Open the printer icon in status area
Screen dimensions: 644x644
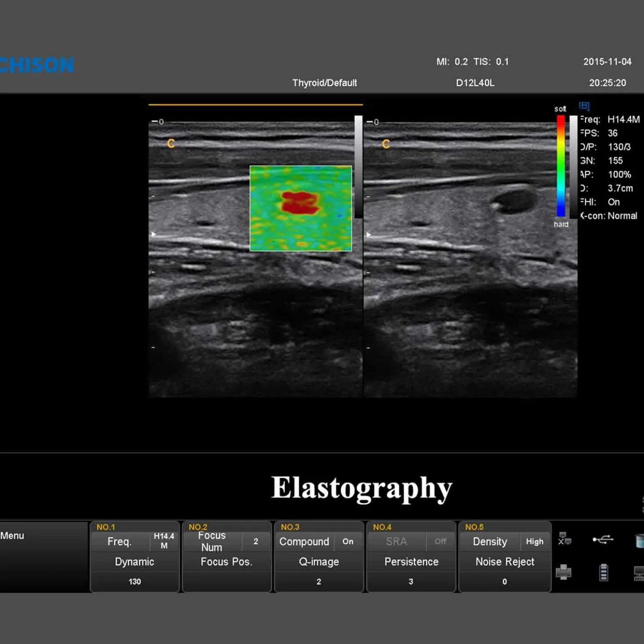click(x=564, y=572)
